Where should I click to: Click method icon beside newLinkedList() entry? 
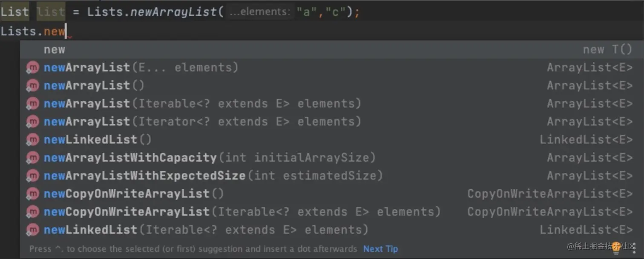tap(32, 139)
